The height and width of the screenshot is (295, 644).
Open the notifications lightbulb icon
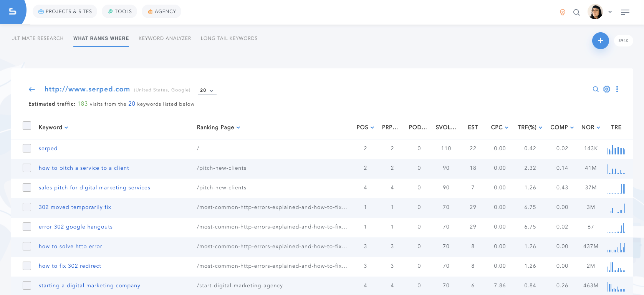click(563, 12)
